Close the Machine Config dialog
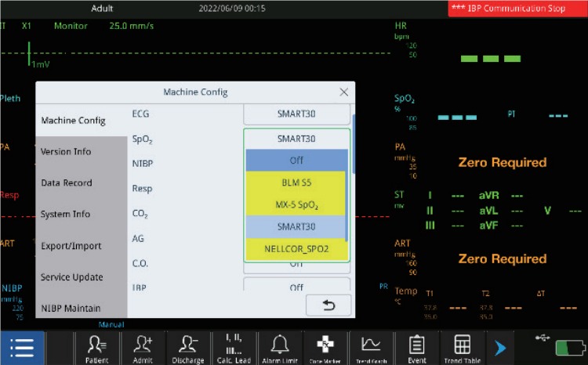The image size is (588, 365). pyautogui.click(x=343, y=92)
